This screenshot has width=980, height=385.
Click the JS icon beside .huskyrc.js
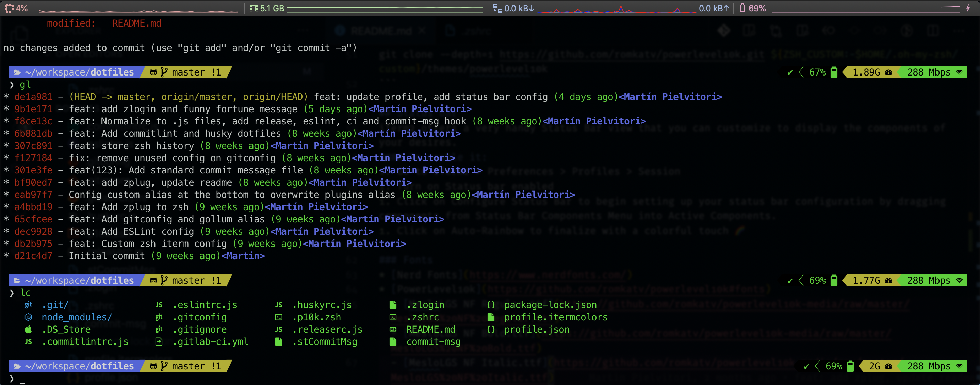(279, 305)
